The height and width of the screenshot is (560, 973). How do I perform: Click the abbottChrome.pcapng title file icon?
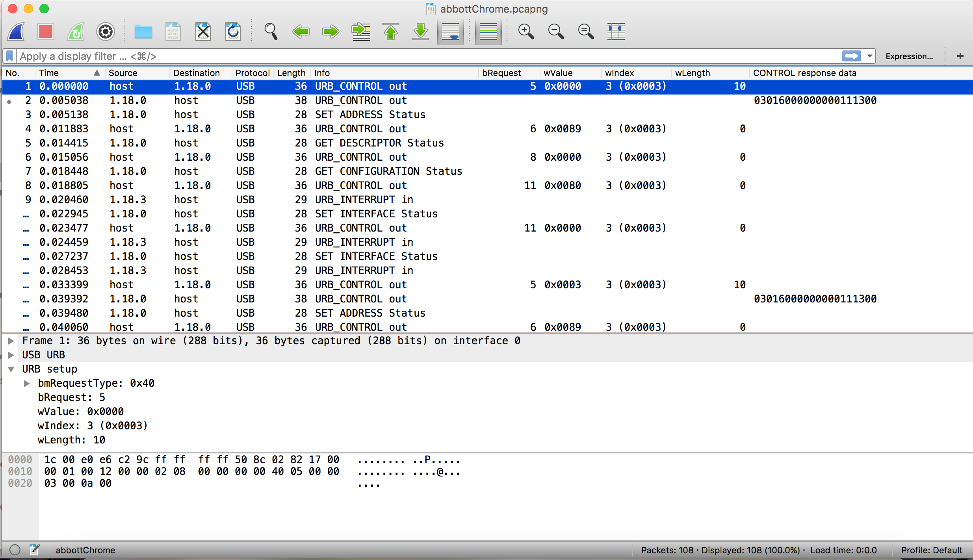(431, 9)
